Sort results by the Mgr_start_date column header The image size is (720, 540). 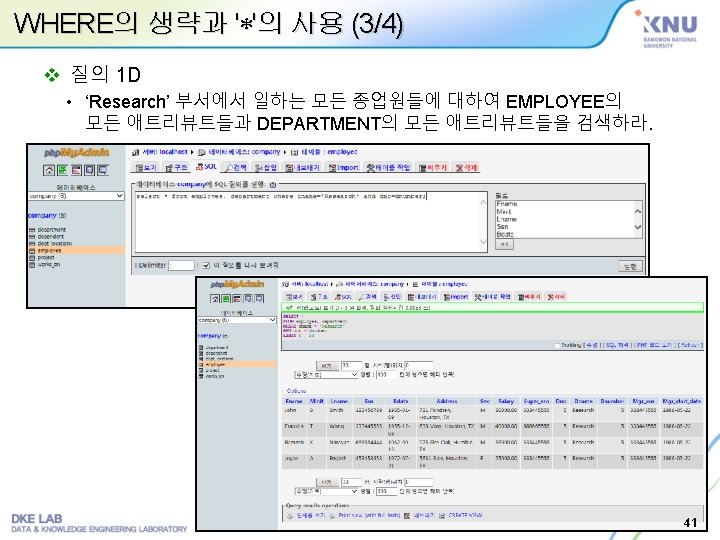682,401
